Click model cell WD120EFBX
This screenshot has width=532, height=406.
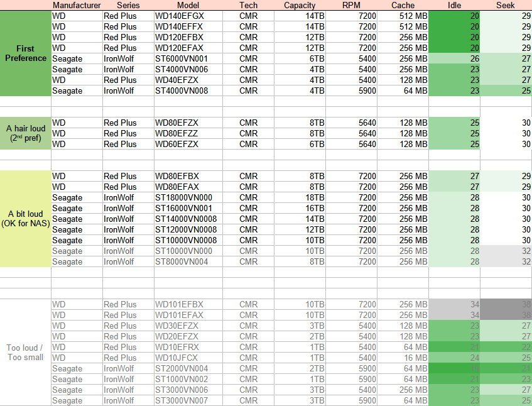tap(188, 37)
